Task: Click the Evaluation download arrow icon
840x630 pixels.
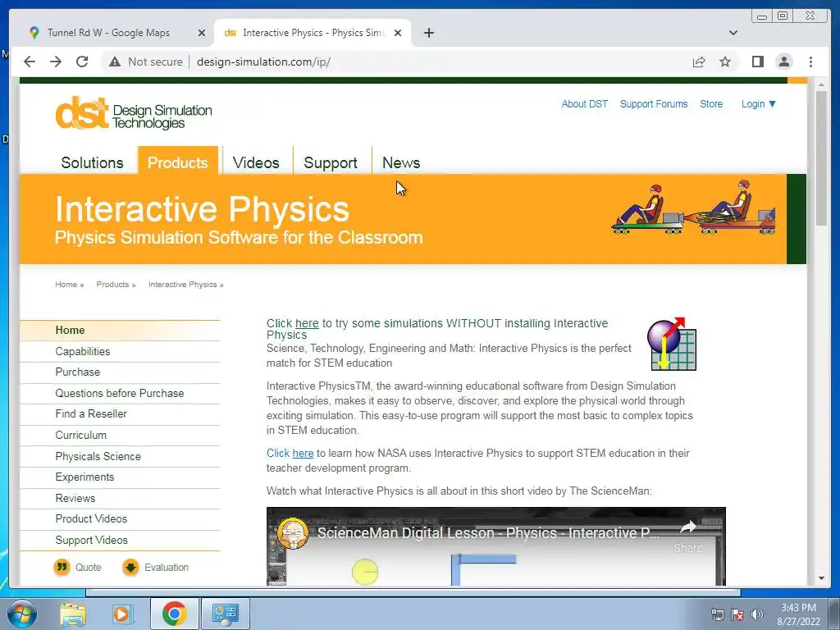Action: pyautogui.click(x=130, y=567)
